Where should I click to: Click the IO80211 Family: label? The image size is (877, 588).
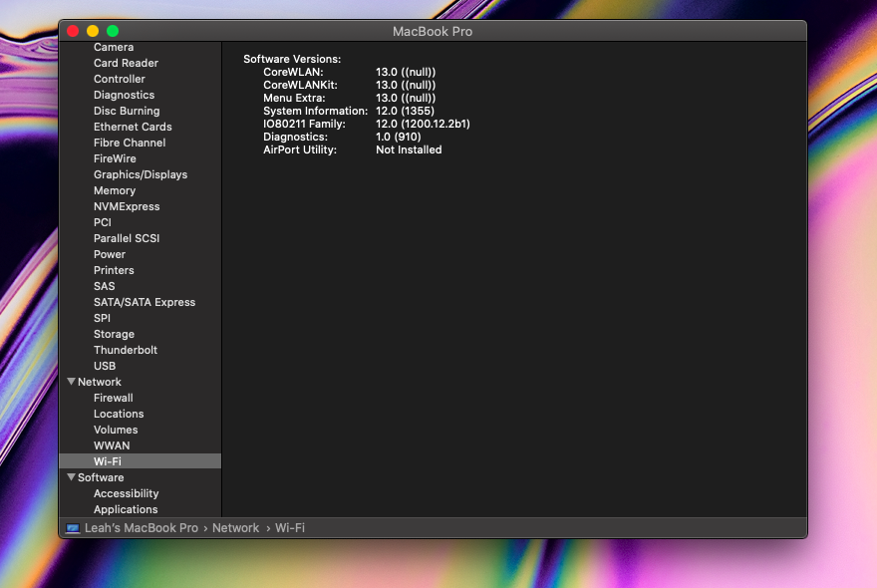pyautogui.click(x=304, y=124)
